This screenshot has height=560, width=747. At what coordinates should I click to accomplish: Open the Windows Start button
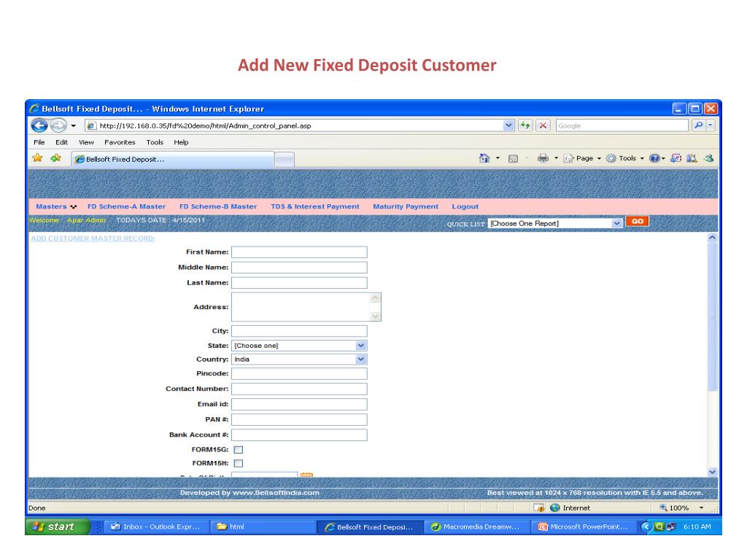coord(57,526)
